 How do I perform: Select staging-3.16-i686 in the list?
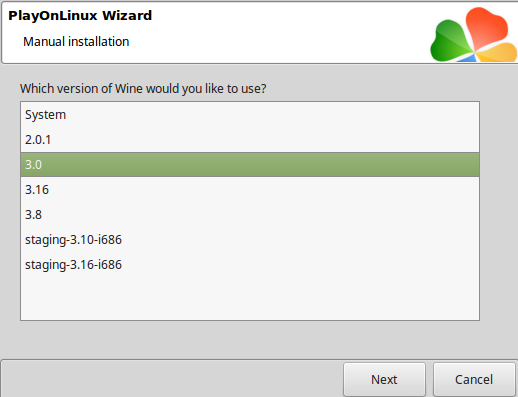point(250,265)
